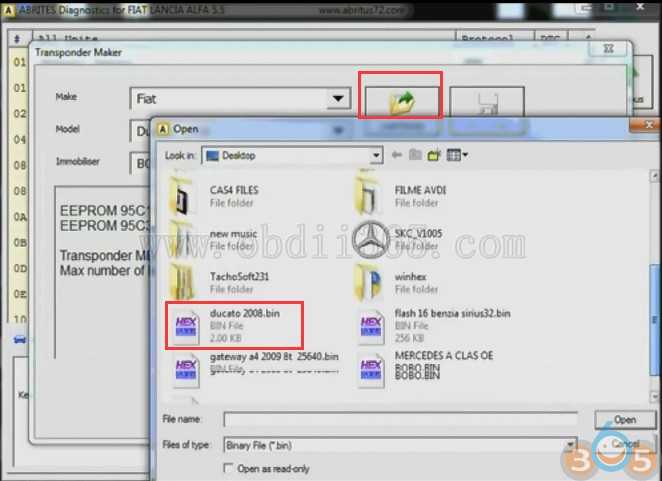The width and height of the screenshot is (662, 481).
Task: Open the view menu icon in Open dialog
Action: tap(457, 155)
